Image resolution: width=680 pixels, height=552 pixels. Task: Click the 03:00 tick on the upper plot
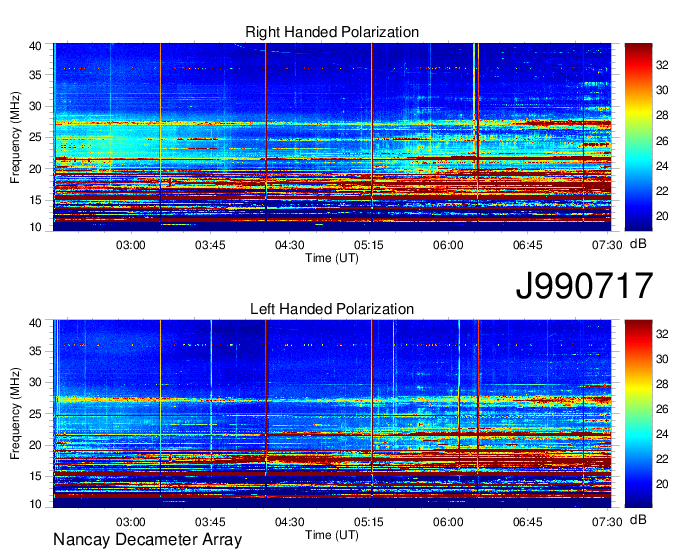(131, 245)
